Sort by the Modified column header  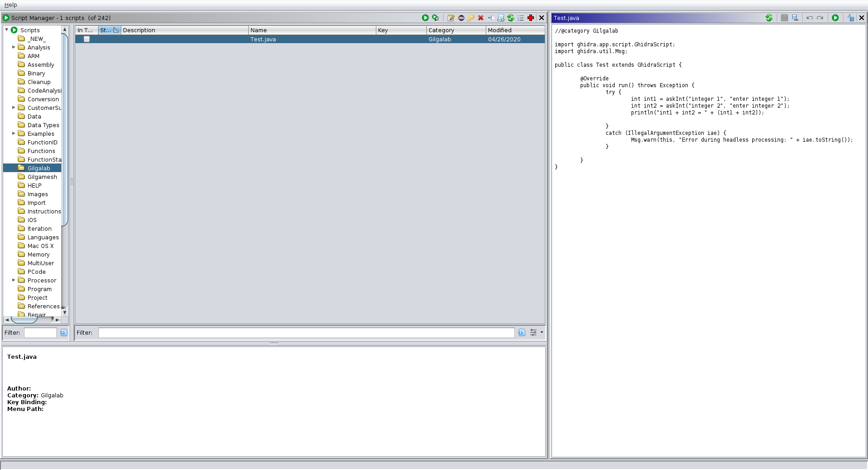[x=515, y=30]
